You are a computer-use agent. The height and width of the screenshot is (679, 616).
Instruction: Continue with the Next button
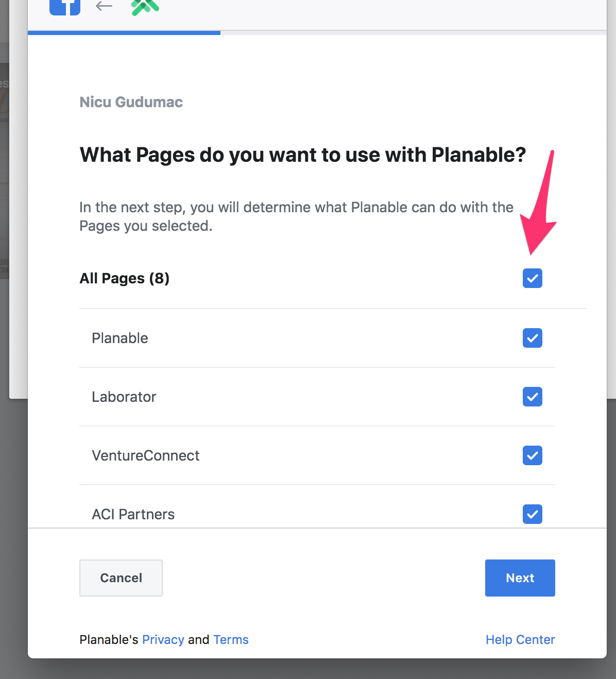tap(520, 578)
